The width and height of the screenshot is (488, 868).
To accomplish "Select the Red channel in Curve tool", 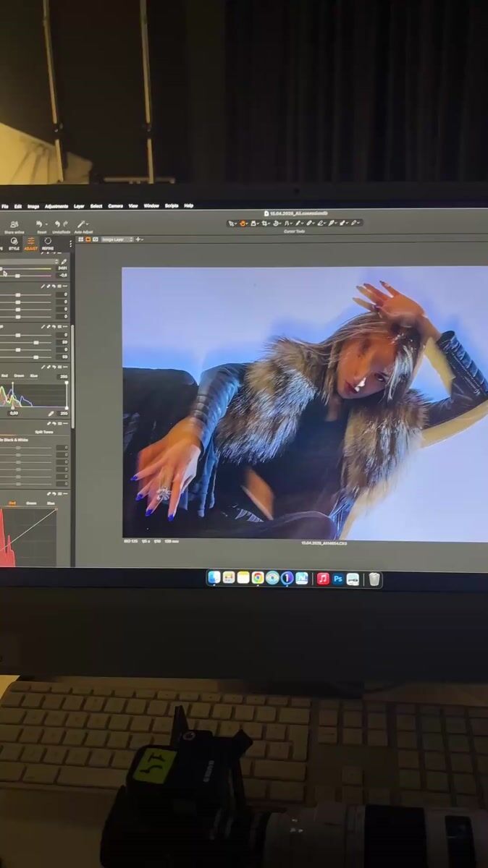I will click(x=12, y=503).
